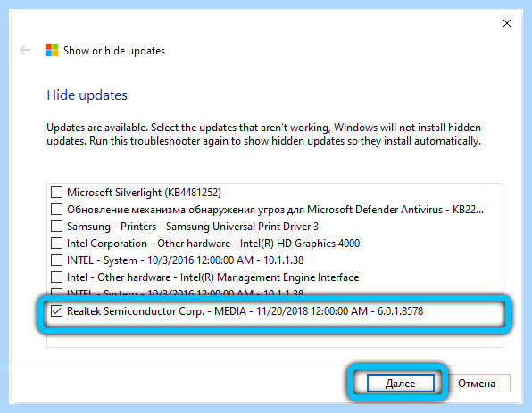Close the troubleshooter dialog with the X
The image size is (532, 413).
click(507, 23)
